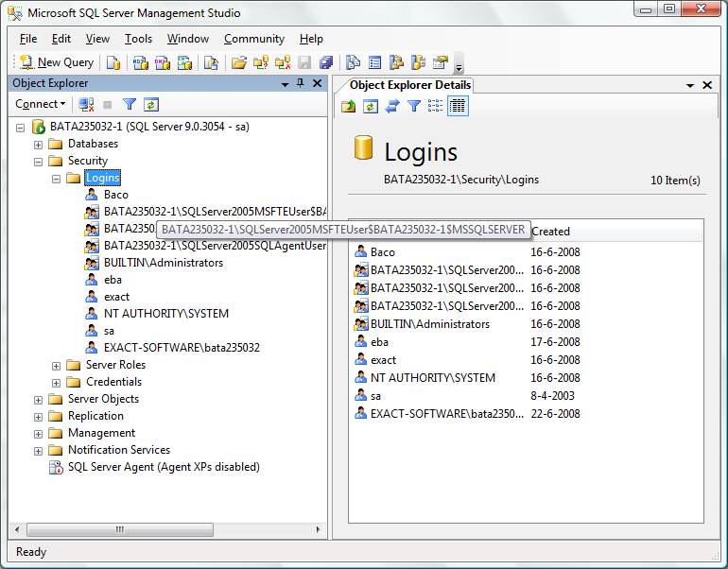Click Synchronize arrows icon in Details toolbar
728x569 pixels.
[x=391, y=106]
